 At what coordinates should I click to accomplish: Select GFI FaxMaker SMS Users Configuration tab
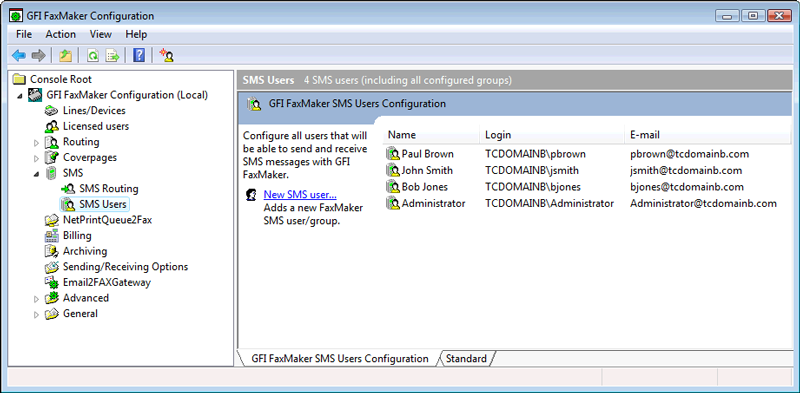[340, 359]
